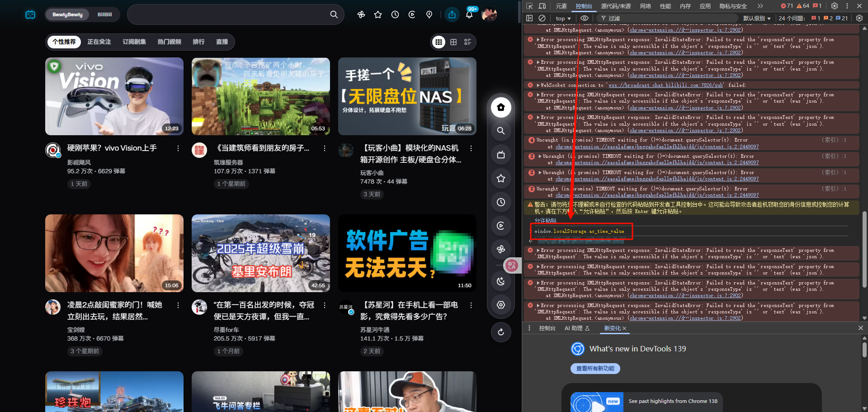Click the blue upload icon button
Viewport: 868px width, 412px height.
[452, 14]
